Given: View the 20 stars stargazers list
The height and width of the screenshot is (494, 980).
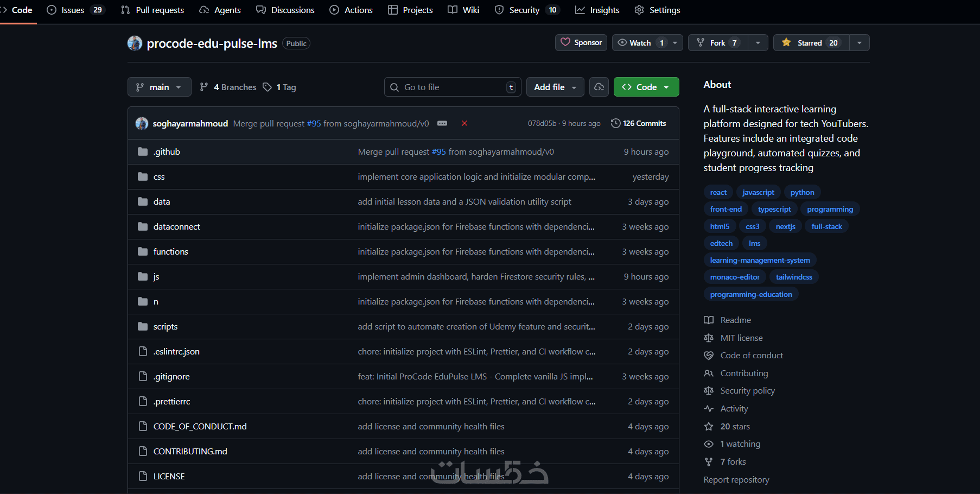Looking at the screenshot, I should pyautogui.click(x=727, y=427).
